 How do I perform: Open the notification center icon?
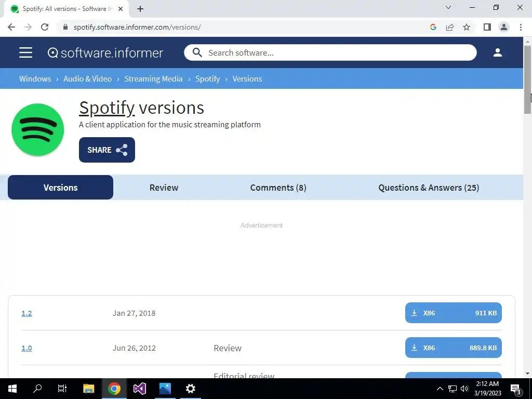[516, 389]
